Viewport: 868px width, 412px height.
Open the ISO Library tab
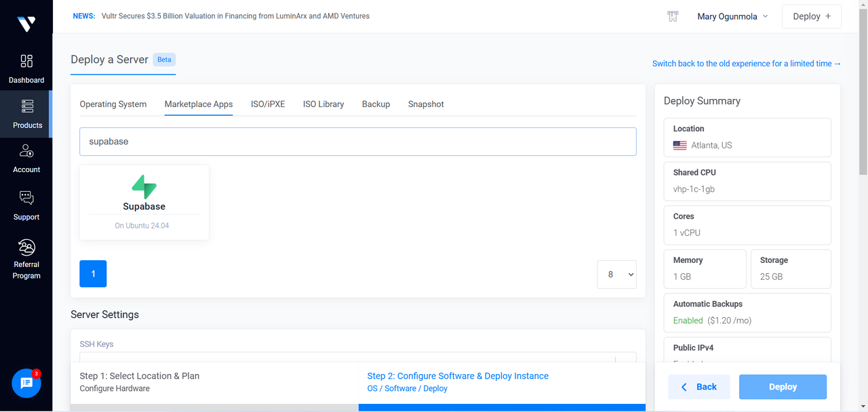(x=323, y=104)
